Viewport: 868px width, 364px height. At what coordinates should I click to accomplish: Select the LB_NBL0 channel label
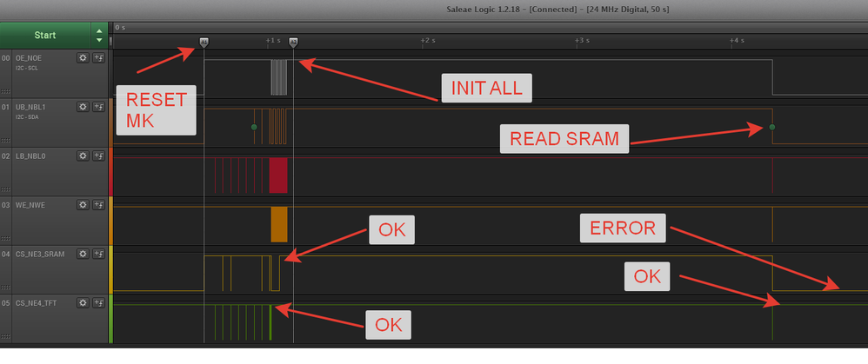30,156
